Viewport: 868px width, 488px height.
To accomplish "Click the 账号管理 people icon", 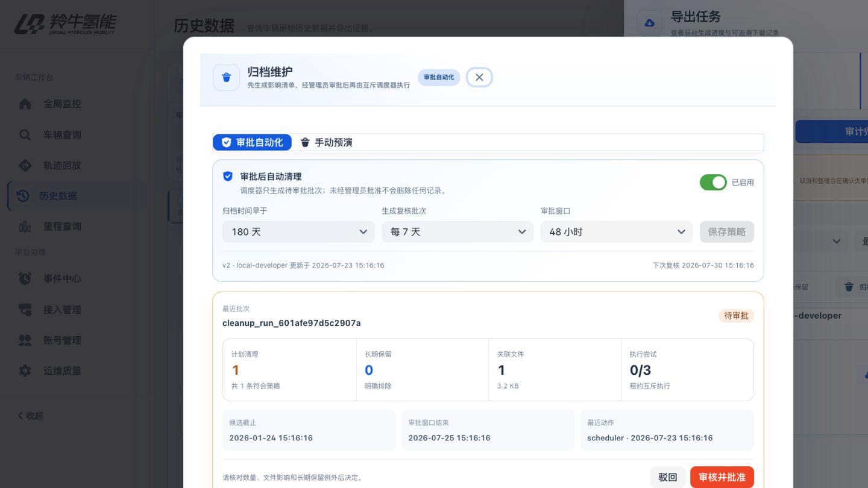I will [x=25, y=340].
